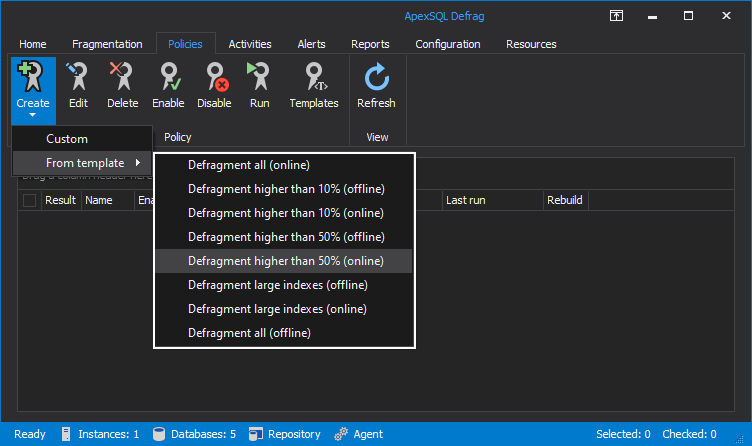The height and width of the screenshot is (446, 752).
Task: Click Checked: 0 in status bar
Action: point(689,434)
